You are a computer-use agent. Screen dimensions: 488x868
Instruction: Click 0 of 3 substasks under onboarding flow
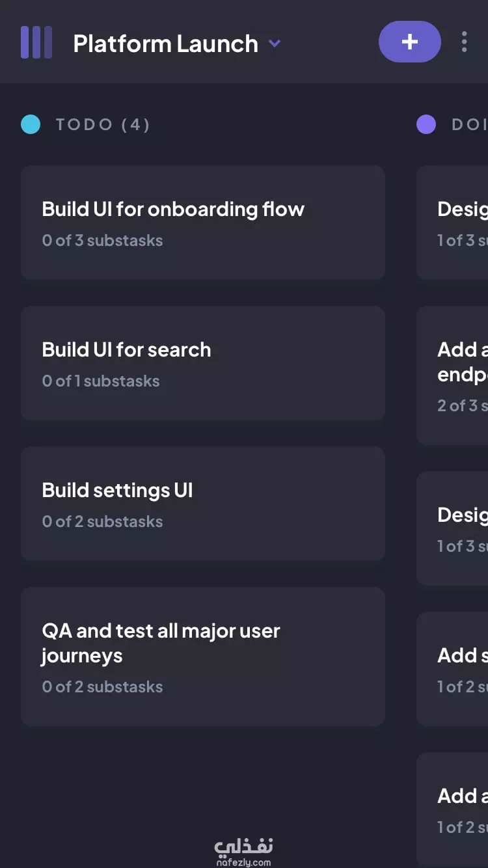(x=102, y=240)
